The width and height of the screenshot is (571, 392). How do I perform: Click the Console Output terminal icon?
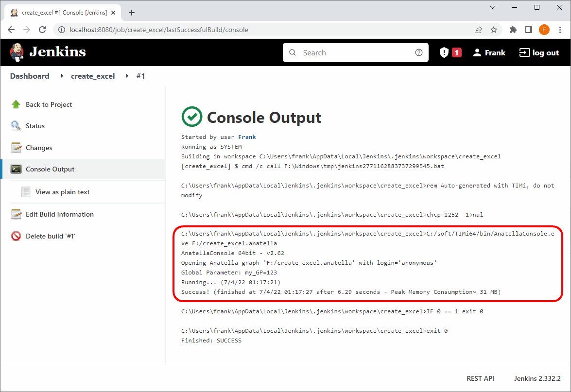pos(16,169)
